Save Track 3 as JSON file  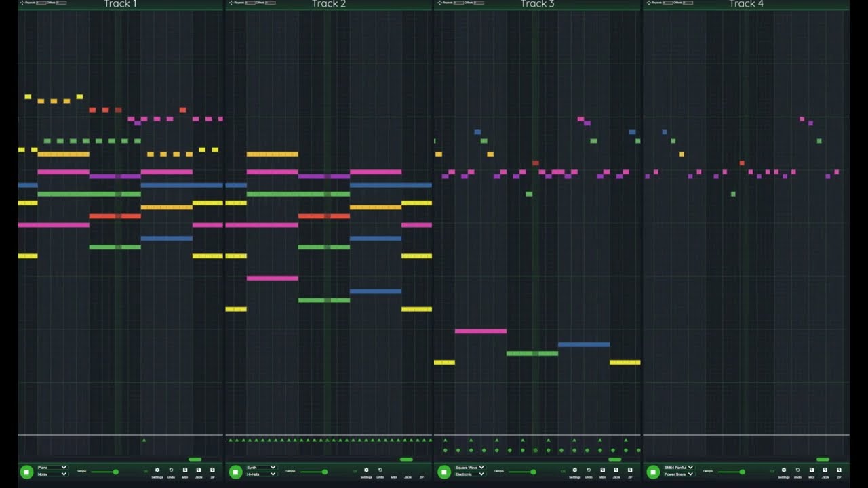coord(616,470)
